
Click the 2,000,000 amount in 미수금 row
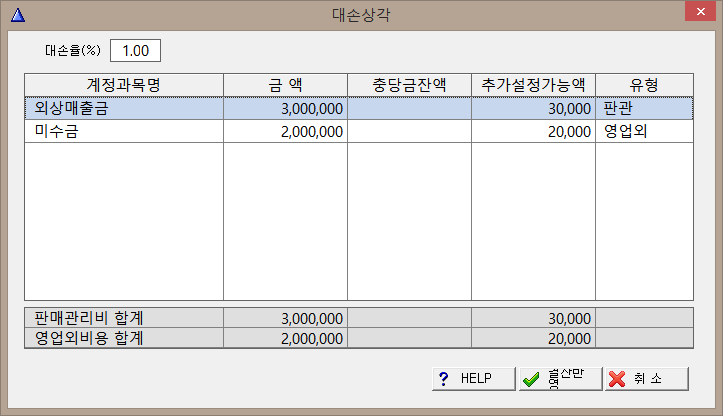coord(312,132)
